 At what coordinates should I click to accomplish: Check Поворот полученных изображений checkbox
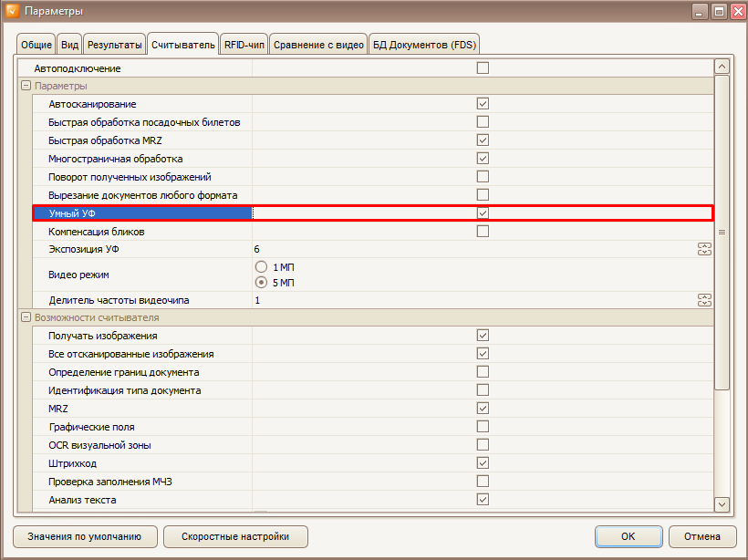(x=483, y=177)
